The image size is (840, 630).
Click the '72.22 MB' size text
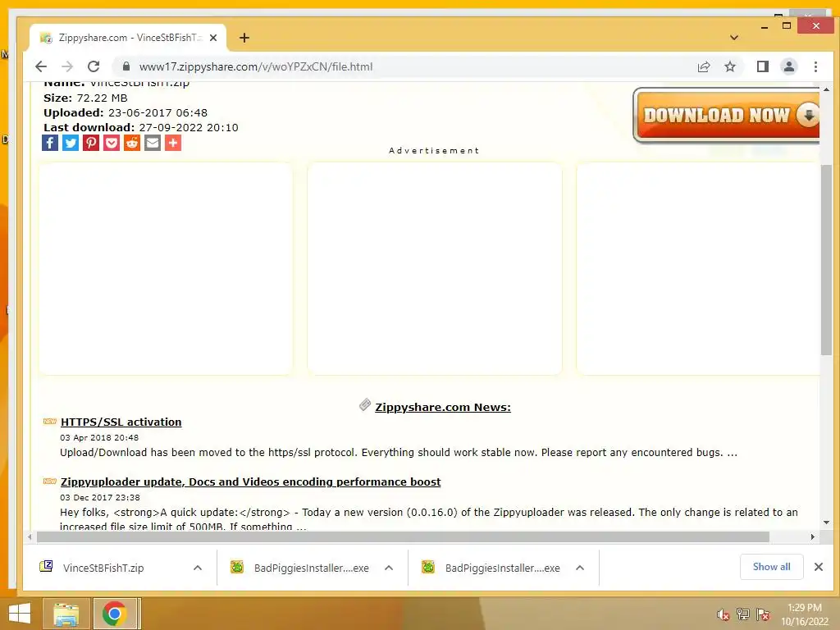tap(103, 98)
